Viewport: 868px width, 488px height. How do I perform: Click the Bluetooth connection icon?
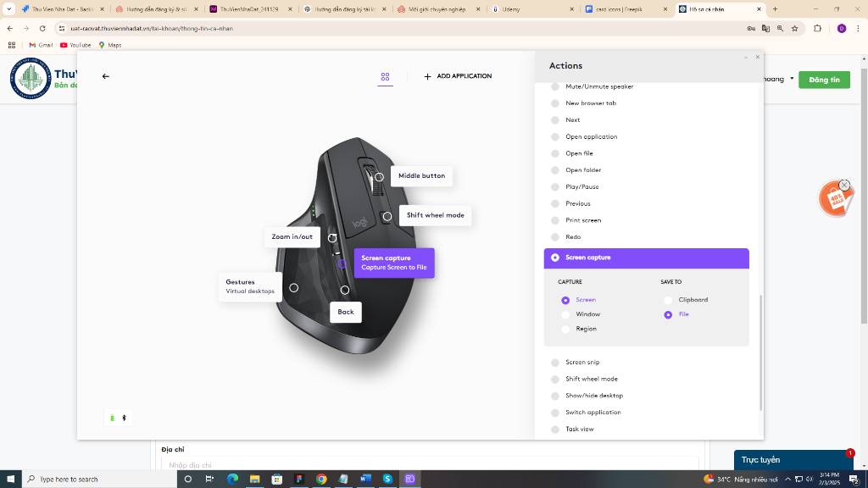(124, 418)
